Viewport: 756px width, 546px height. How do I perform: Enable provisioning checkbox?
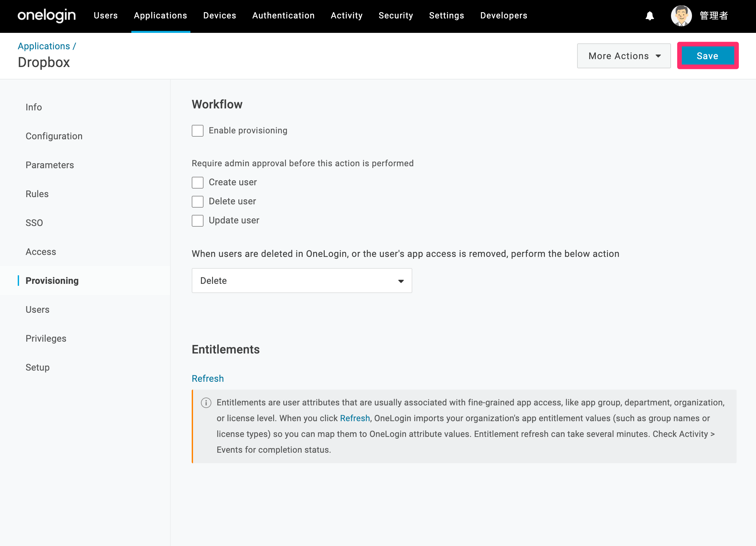[197, 131]
